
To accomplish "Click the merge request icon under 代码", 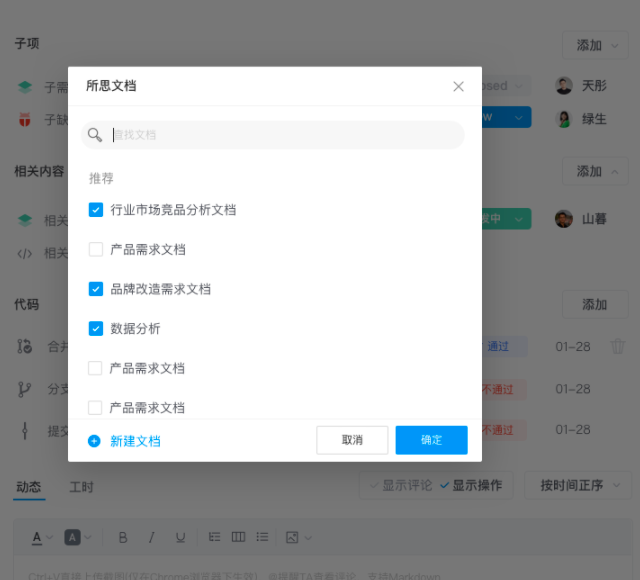I will [x=24, y=346].
